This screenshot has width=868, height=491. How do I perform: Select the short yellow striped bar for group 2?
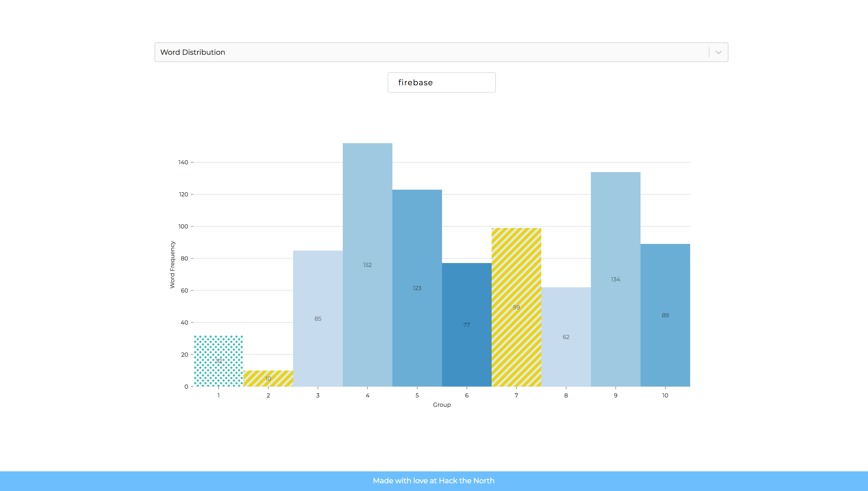coord(268,378)
